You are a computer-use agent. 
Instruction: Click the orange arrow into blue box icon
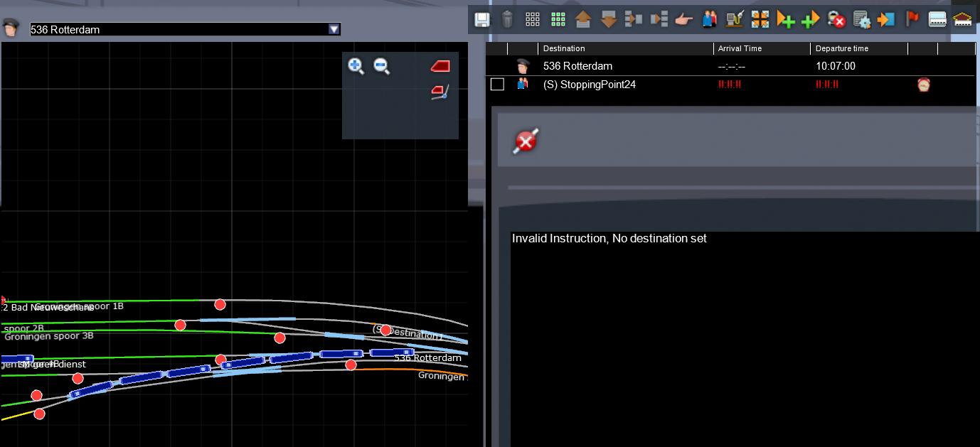[886, 19]
